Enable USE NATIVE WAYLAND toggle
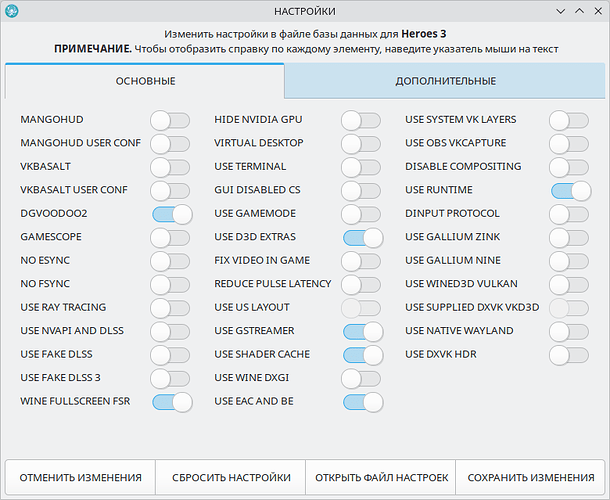610x500 pixels. [569, 332]
